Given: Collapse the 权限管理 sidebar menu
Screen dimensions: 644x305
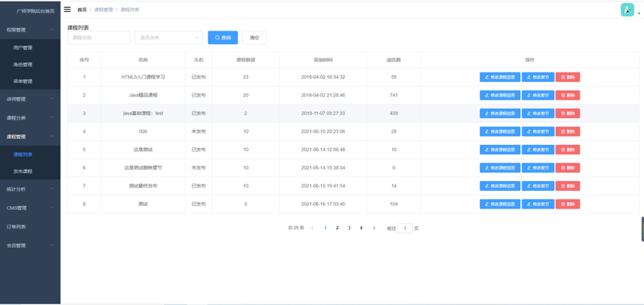Looking at the screenshot, I should coord(30,30).
